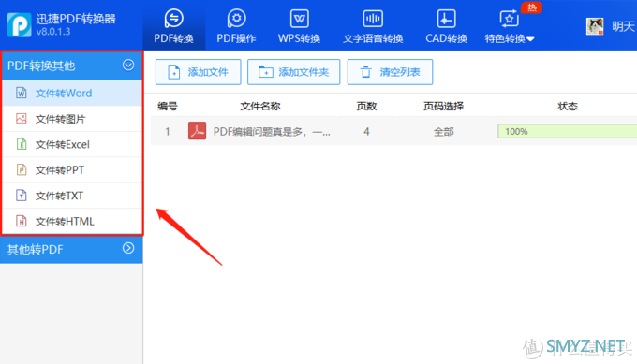
Task: Click the 添加文件夹 button
Action: (294, 72)
